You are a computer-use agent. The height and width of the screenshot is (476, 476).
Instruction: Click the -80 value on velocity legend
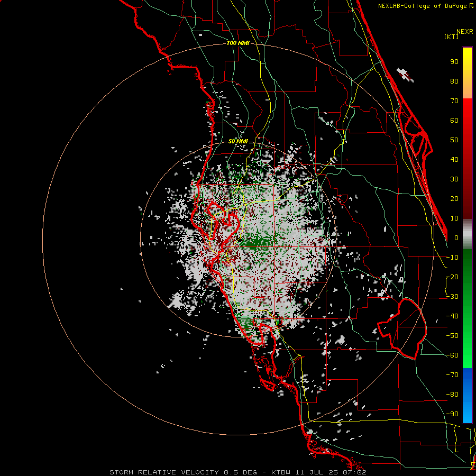coord(452,395)
